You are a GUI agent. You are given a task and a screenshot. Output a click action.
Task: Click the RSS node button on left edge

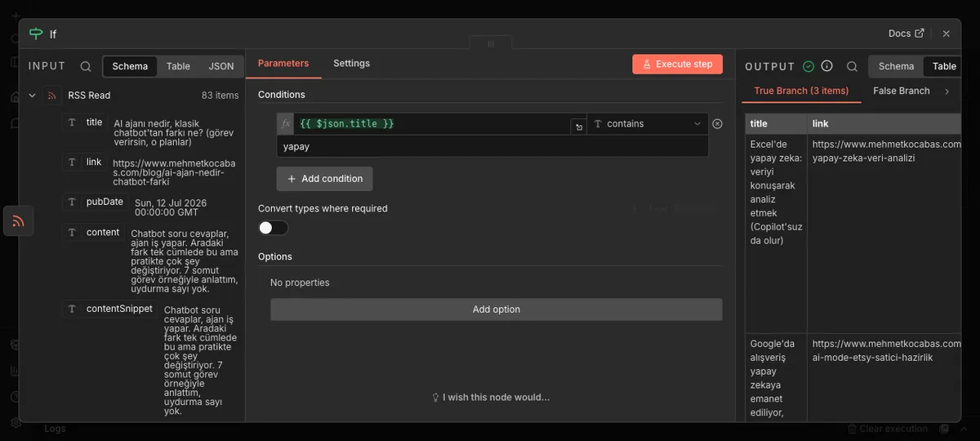click(x=18, y=220)
